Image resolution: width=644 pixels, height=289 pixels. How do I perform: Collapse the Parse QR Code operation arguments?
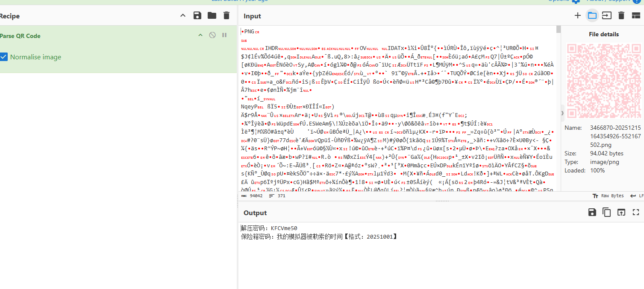pyautogui.click(x=200, y=35)
